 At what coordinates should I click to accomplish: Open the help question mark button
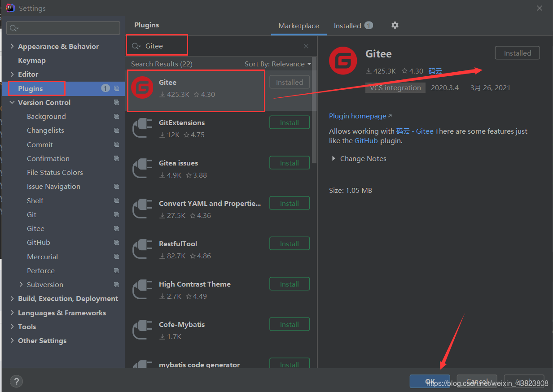pyautogui.click(x=16, y=381)
